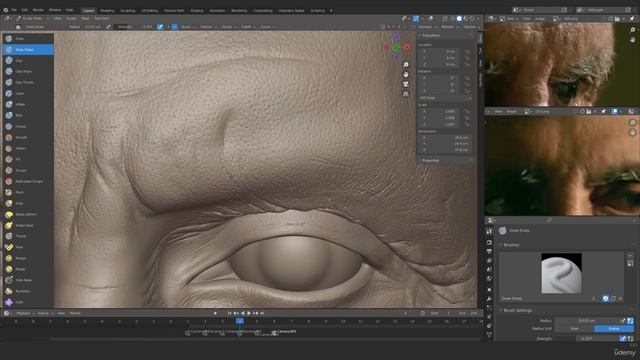Screen dimensions: 640x360
Task: Open the Brush dropdown in tool header
Action: point(188,27)
